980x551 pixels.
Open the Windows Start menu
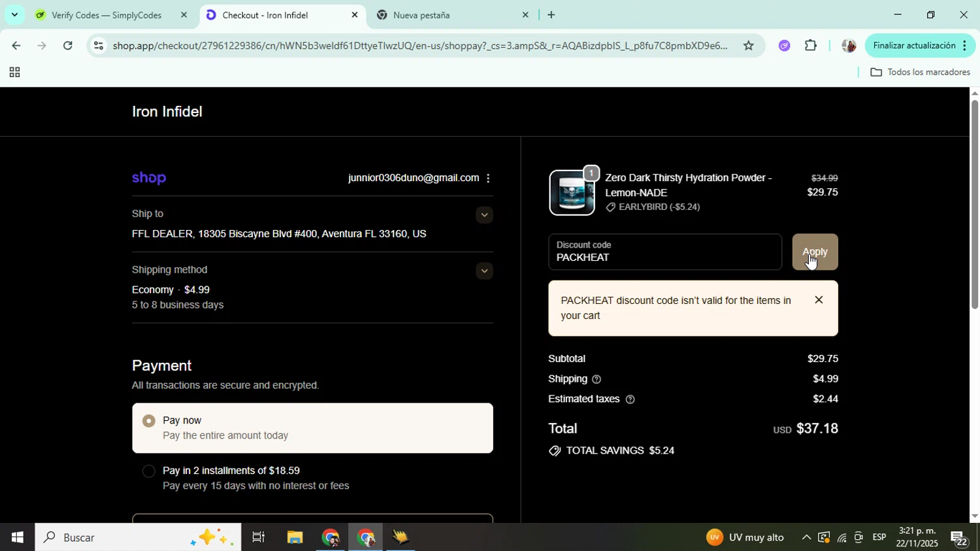17,538
